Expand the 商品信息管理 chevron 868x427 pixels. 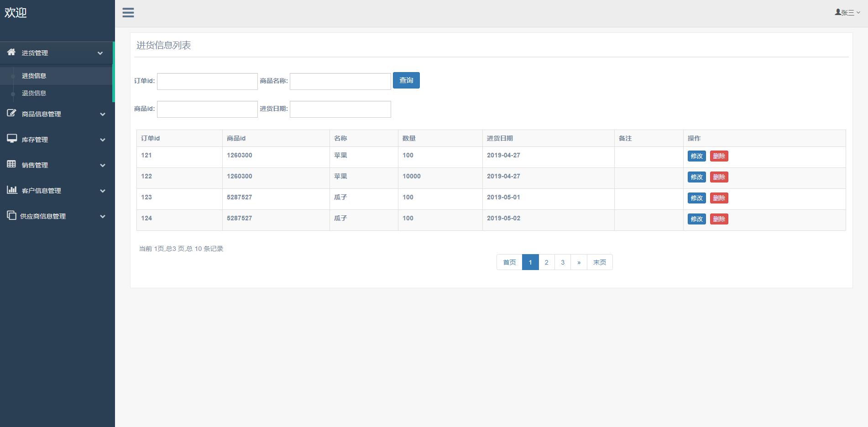coord(103,114)
